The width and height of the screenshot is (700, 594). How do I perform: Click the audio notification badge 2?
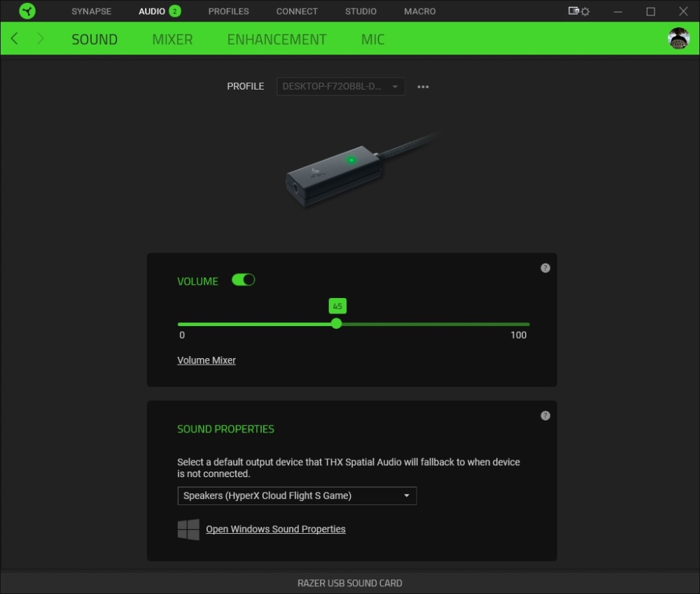click(175, 11)
